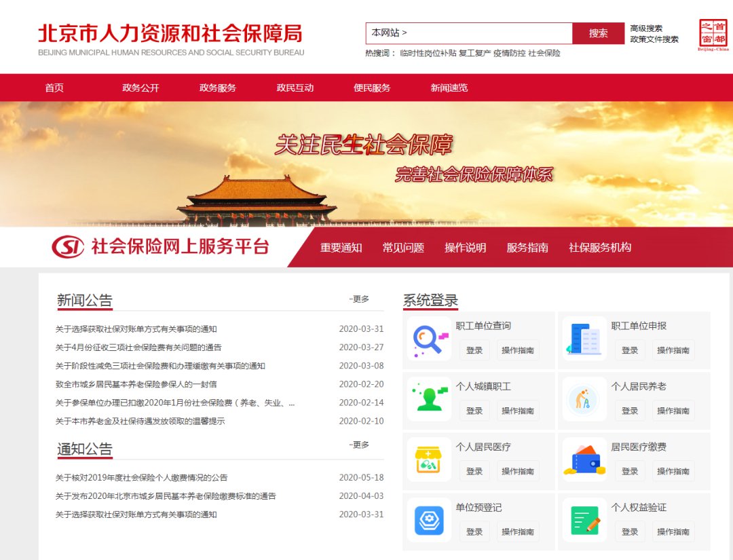This screenshot has width=733, height=560.
Task: Click 操作指南 under 居民医疗缴费
Action: pos(673,471)
